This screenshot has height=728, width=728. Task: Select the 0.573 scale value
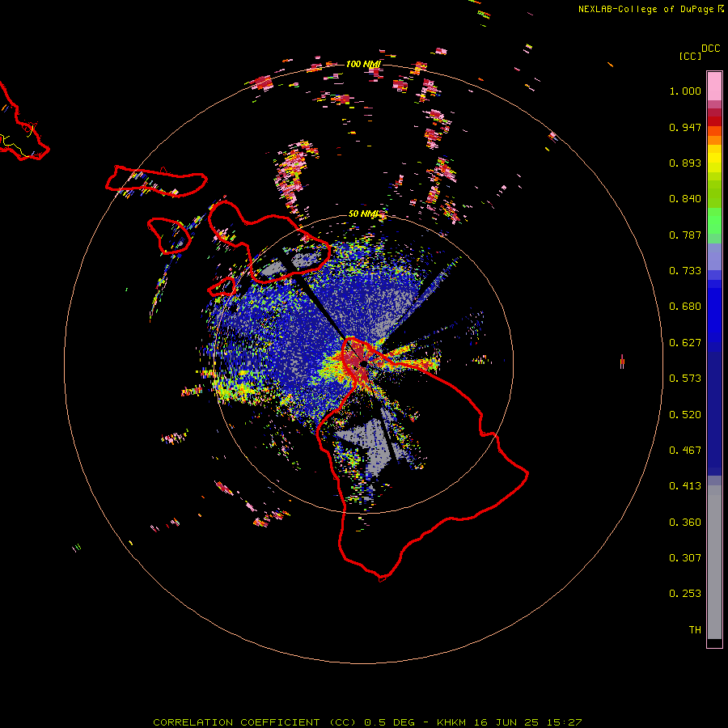pyautogui.click(x=685, y=379)
